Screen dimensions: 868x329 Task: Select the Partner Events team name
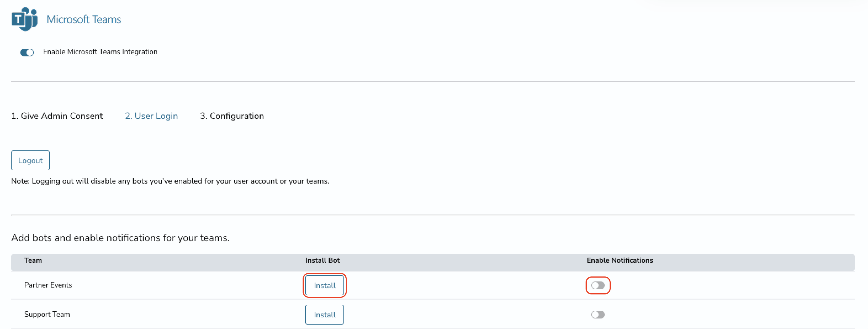pos(48,285)
